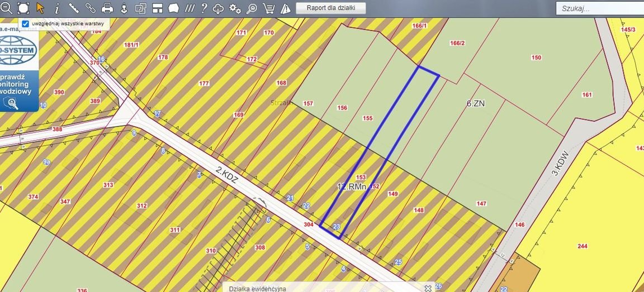Click the shopping cart icon
Screen dimensions: 644x292
(268, 8)
